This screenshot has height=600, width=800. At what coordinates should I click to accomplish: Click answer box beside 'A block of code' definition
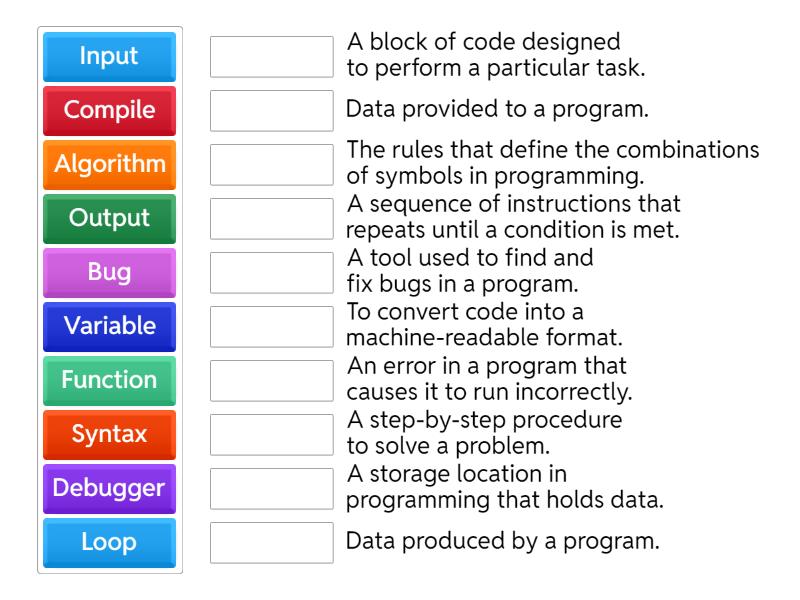click(x=272, y=57)
